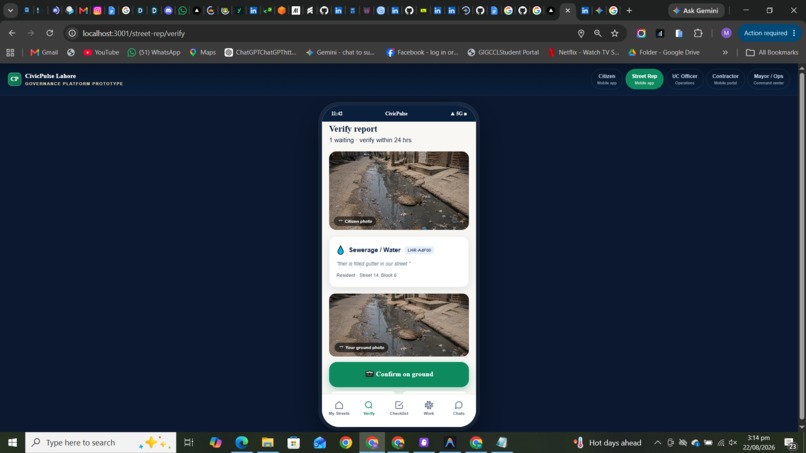
Task: Click the LHR report ID badge
Action: (x=419, y=250)
